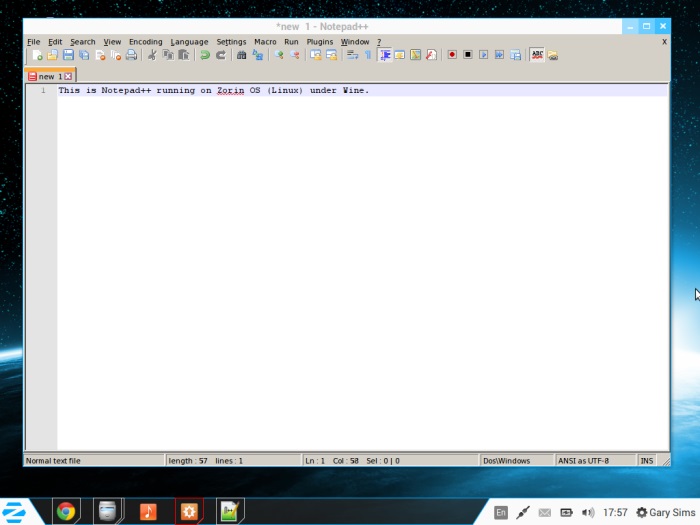Open Find using the binoculars icon
This screenshot has height=525, width=700.
coord(242,55)
